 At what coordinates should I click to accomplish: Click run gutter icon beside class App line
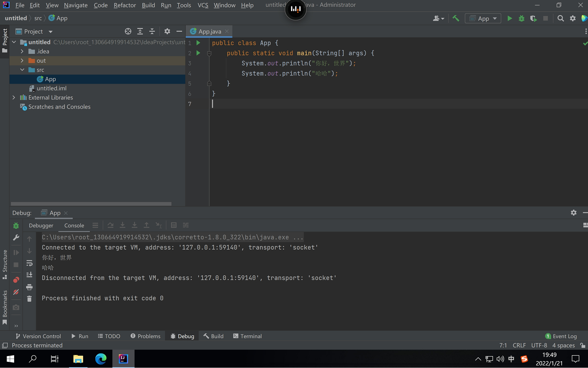198,43
